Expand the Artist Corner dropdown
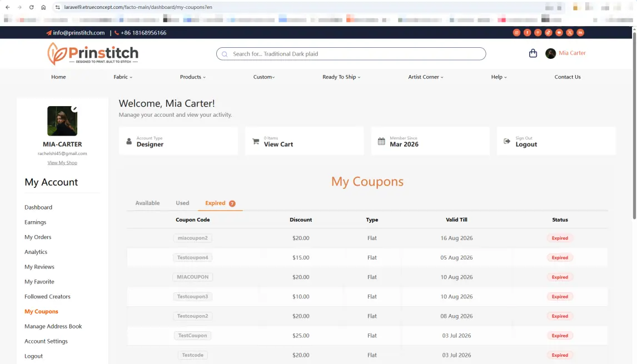 (x=425, y=77)
